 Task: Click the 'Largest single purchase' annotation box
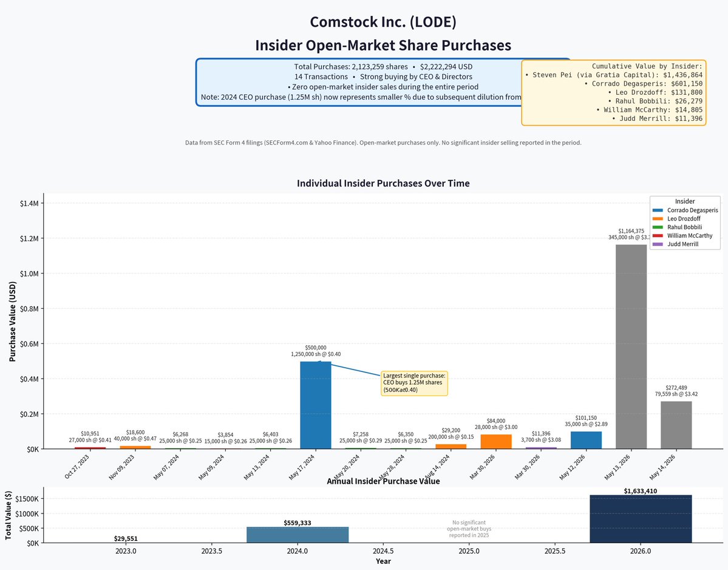pyautogui.click(x=414, y=383)
